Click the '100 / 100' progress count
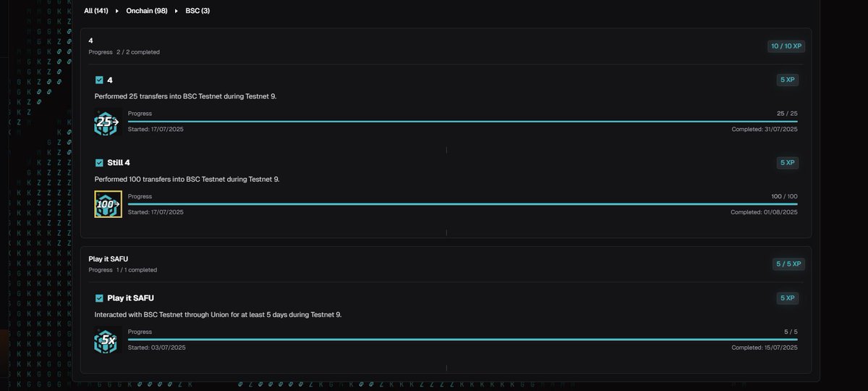The width and height of the screenshot is (868, 391). (x=785, y=197)
